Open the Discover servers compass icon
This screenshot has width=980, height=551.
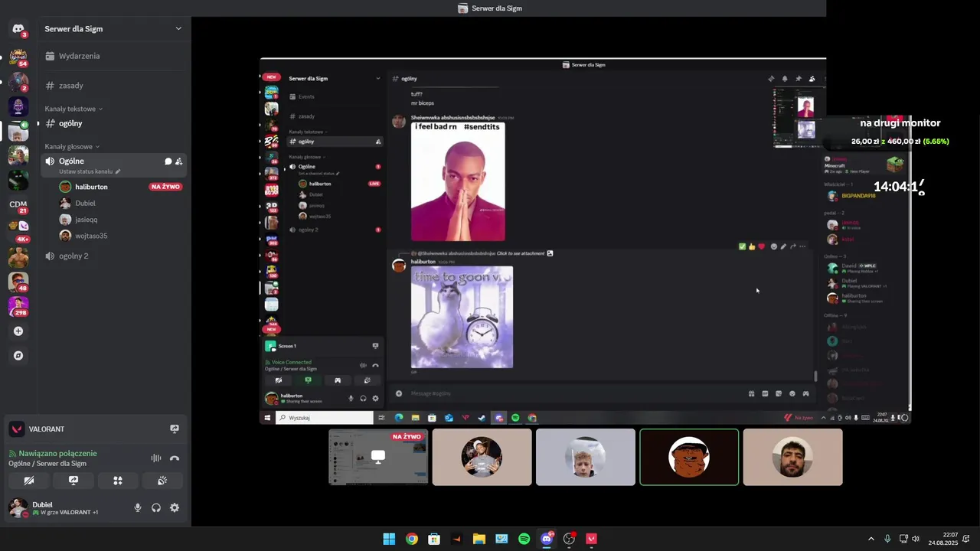tap(18, 356)
